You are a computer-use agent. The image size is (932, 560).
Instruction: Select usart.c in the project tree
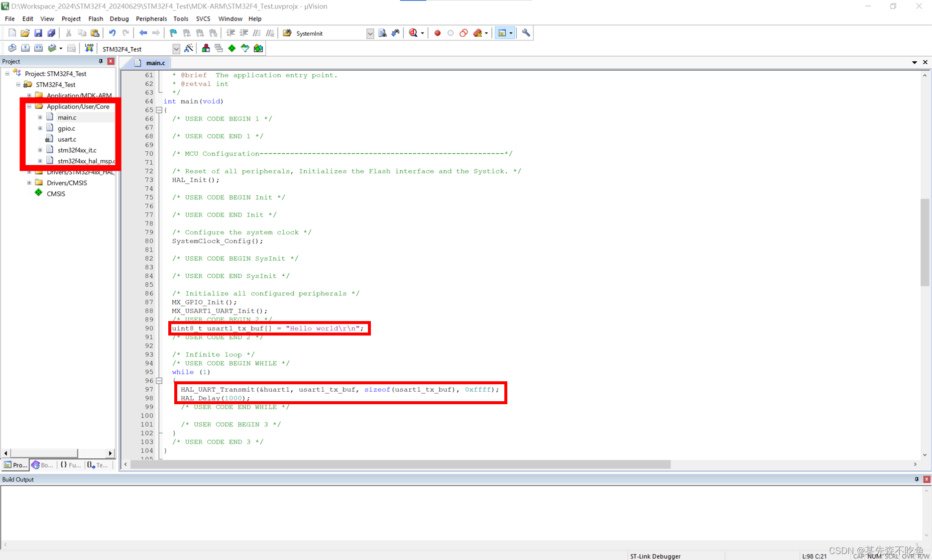(x=67, y=139)
